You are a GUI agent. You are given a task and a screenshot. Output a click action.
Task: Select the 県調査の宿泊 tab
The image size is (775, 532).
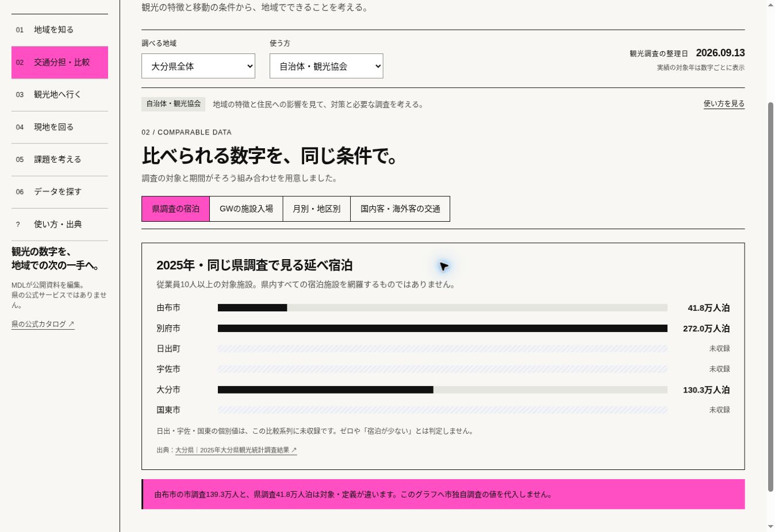pos(176,209)
